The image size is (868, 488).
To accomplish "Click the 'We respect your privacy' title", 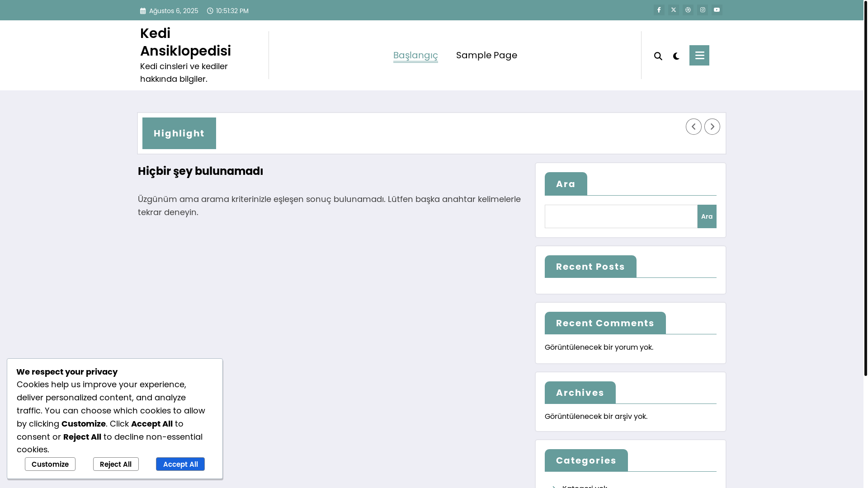I will click(67, 372).
